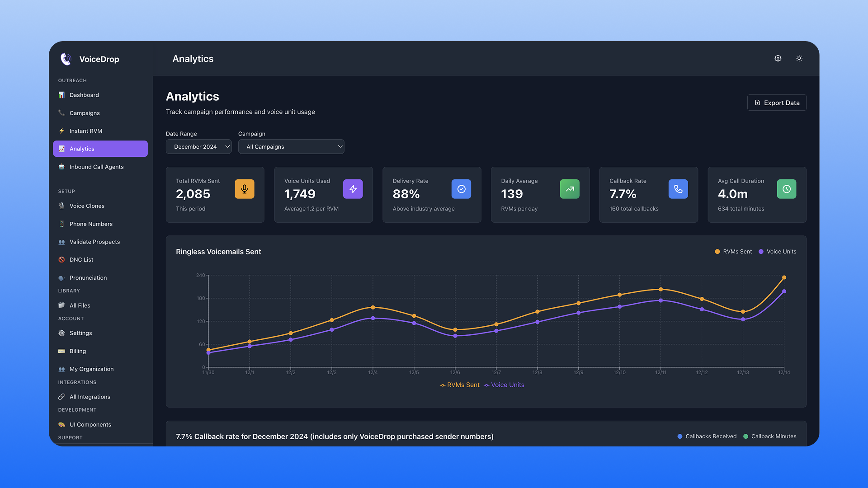Screen dimensions: 868x488
Task: Click the 12/14 RVMs Sent data point
Action: (784, 277)
